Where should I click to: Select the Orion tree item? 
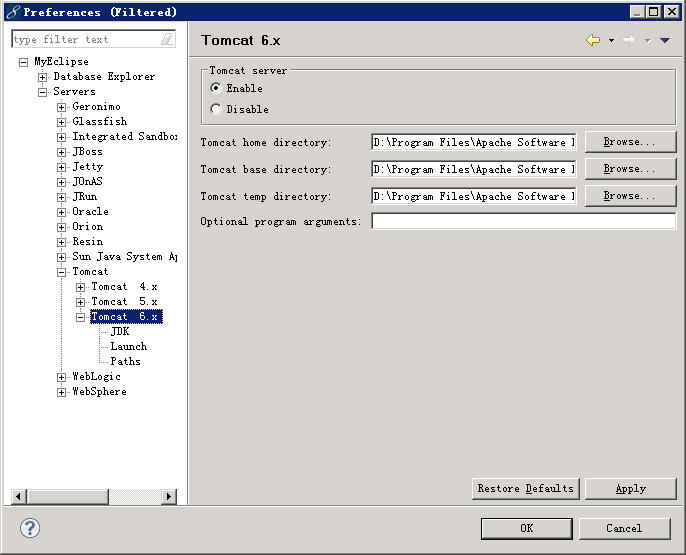(88, 227)
